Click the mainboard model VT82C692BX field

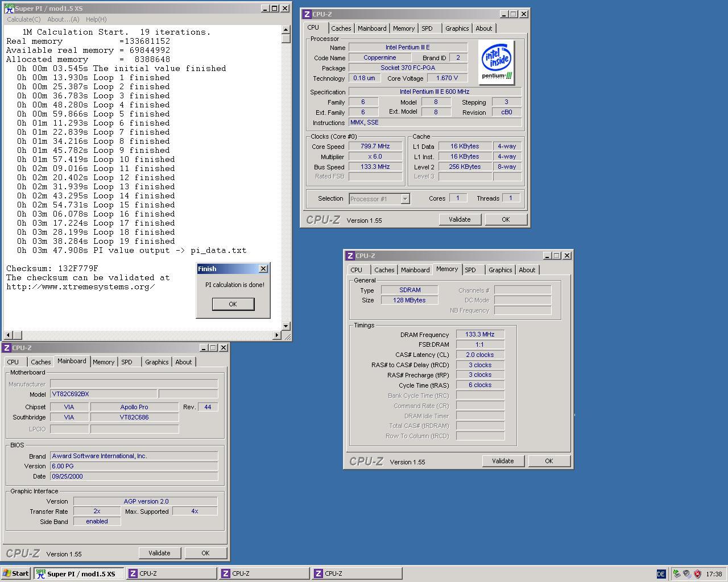point(104,394)
